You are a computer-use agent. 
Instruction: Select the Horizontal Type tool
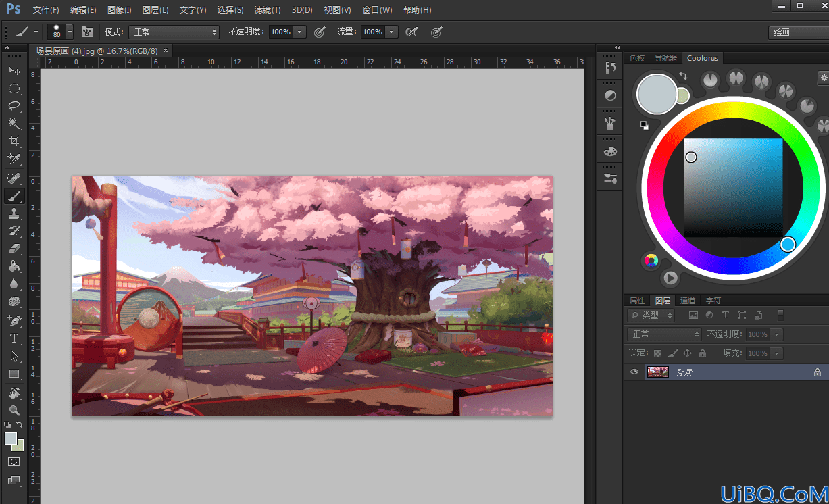[14, 338]
